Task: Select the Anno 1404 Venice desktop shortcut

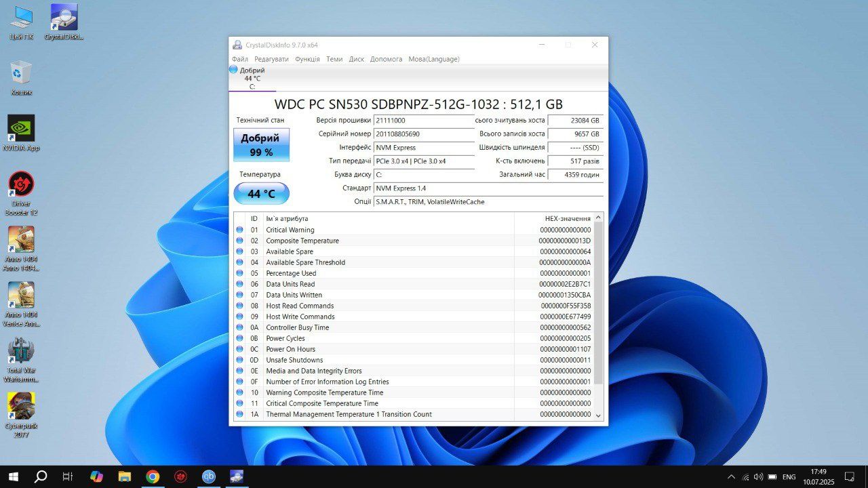Action: pos(21,304)
